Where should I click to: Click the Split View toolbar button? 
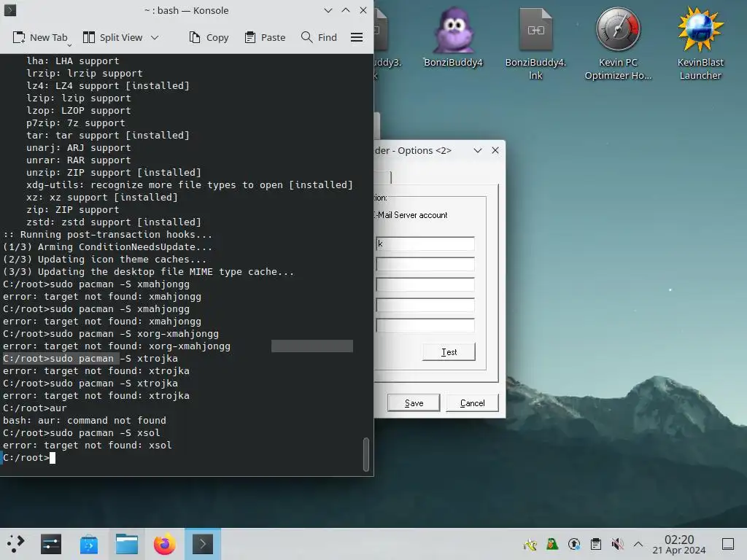pyautogui.click(x=113, y=37)
